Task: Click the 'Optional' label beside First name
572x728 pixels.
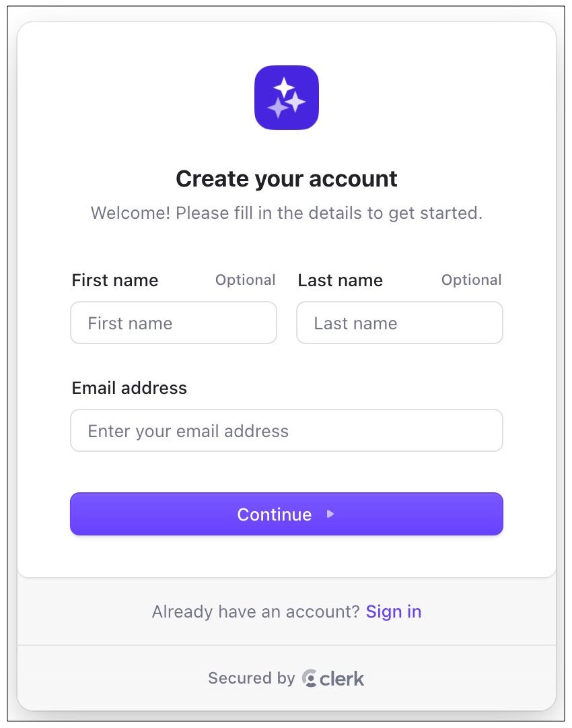Action: pos(245,280)
